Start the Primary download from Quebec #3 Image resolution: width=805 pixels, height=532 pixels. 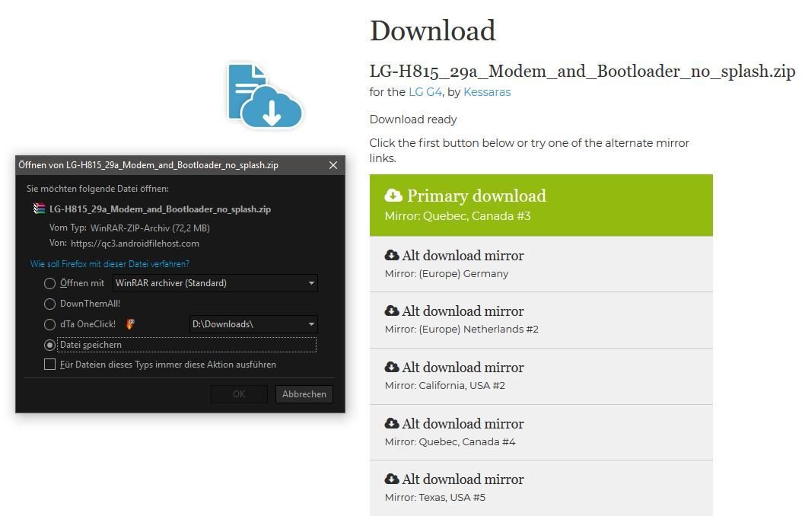[541, 205]
